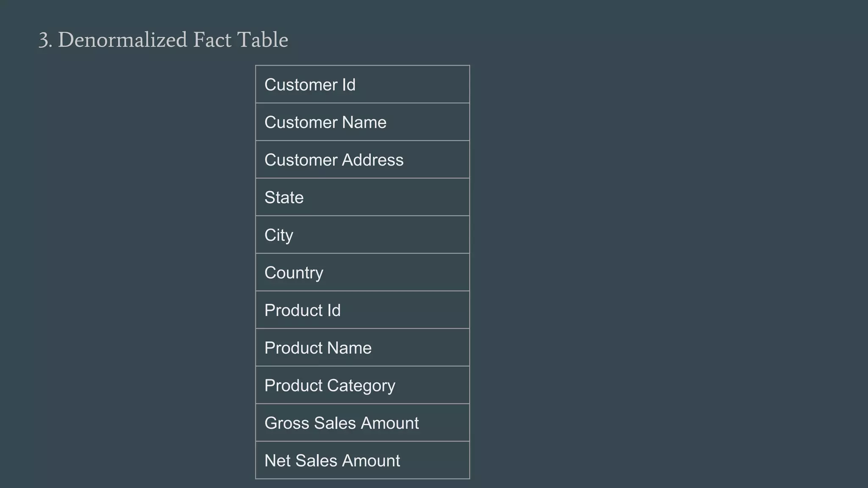The image size is (868, 488).
Task: Click the 'Customer Address' cell
Action: pos(362,160)
